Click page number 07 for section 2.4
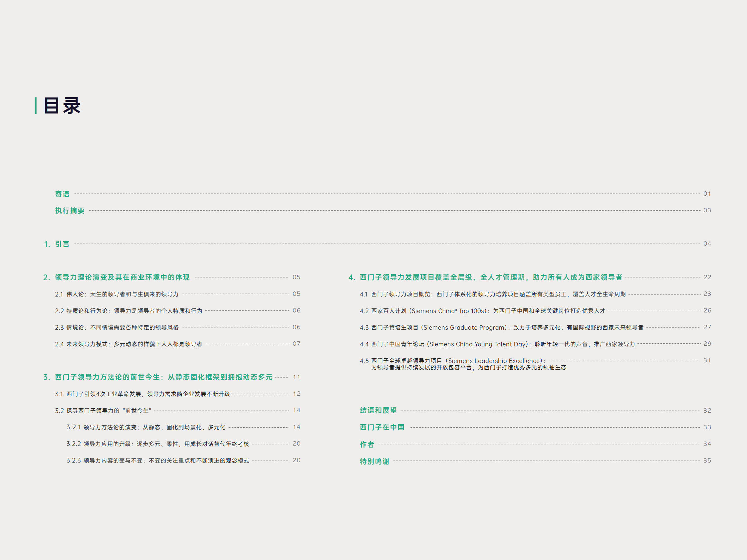This screenshot has width=747, height=560. click(x=297, y=344)
